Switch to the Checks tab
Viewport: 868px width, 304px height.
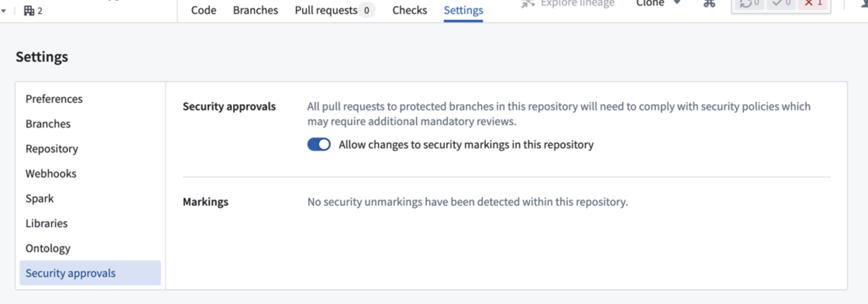tap(409, 11)
